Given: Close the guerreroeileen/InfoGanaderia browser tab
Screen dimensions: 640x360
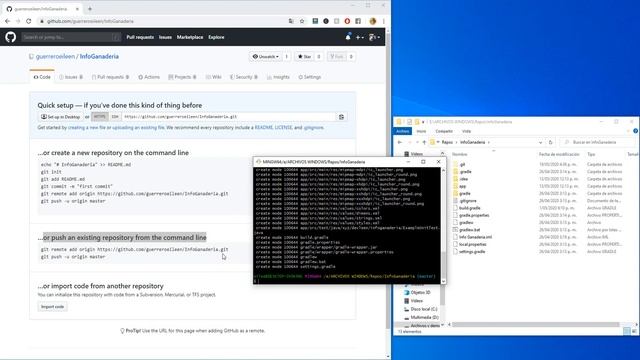Looking at the screenshot, I should (77, 9).
